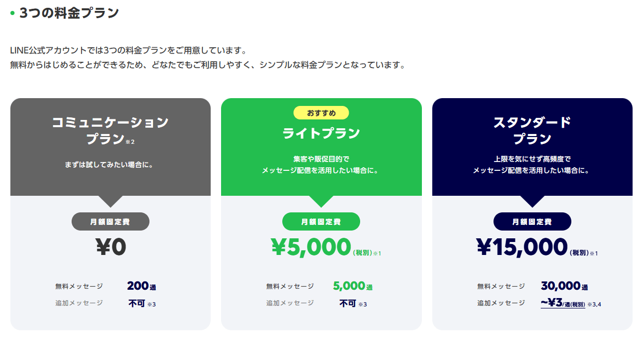The width and height of the screenshot is (644, 337).
Task: Click the おすすめ yellow badge
Action: pos(321,113)
